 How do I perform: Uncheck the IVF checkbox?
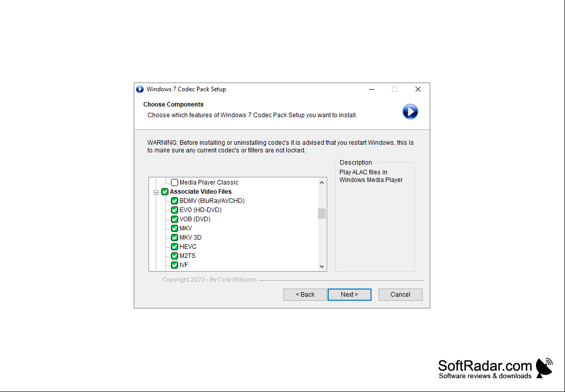point(175,265)
